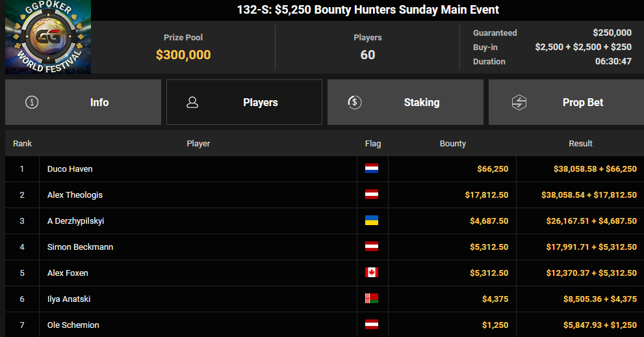
Task: Click the Players tab's person icon
Action: [192, 102]
